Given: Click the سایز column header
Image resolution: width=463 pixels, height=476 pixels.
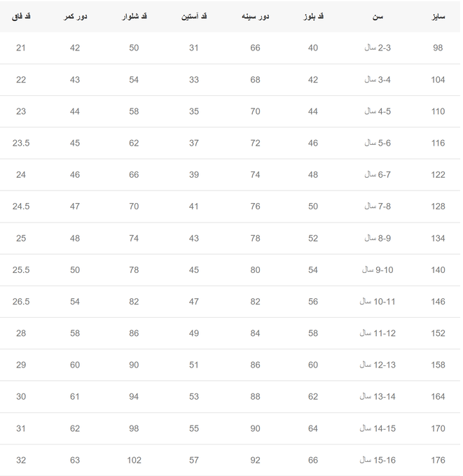Looking at the screenshot, I should coord(438,16).
